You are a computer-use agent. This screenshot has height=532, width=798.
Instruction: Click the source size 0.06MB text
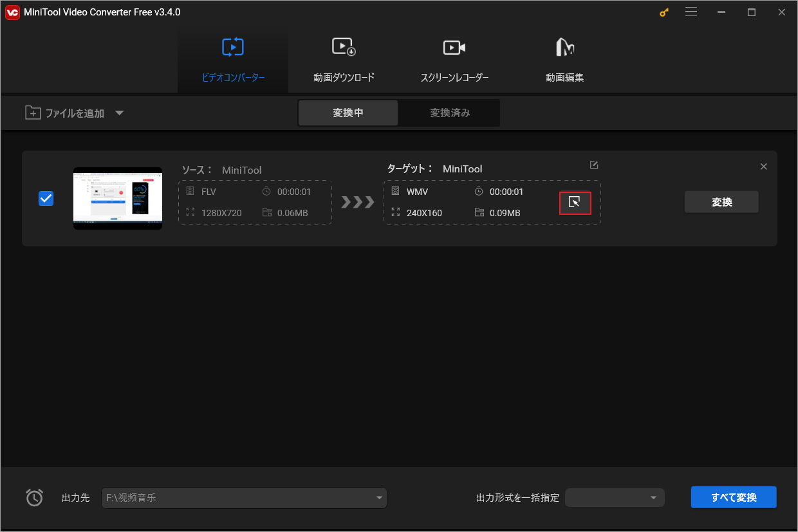pyautogui.click(x=293, y=213)
